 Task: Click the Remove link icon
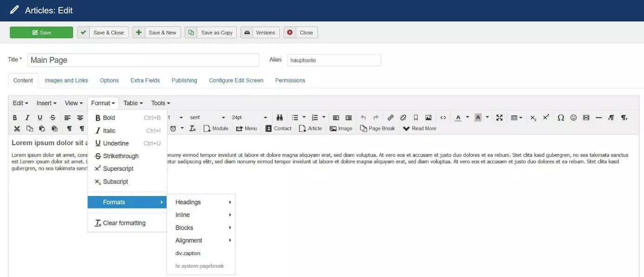tap(403, 118)
